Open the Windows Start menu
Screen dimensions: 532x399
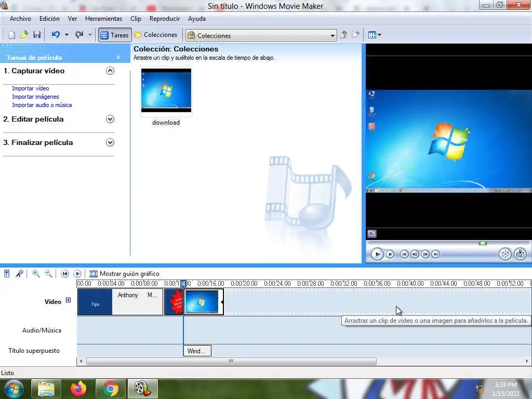pos(13,389)
